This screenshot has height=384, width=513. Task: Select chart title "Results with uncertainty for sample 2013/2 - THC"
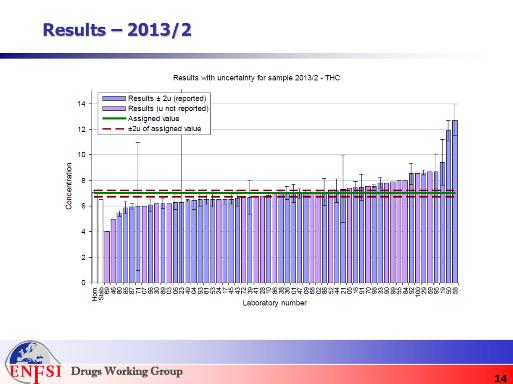(256, 78)
